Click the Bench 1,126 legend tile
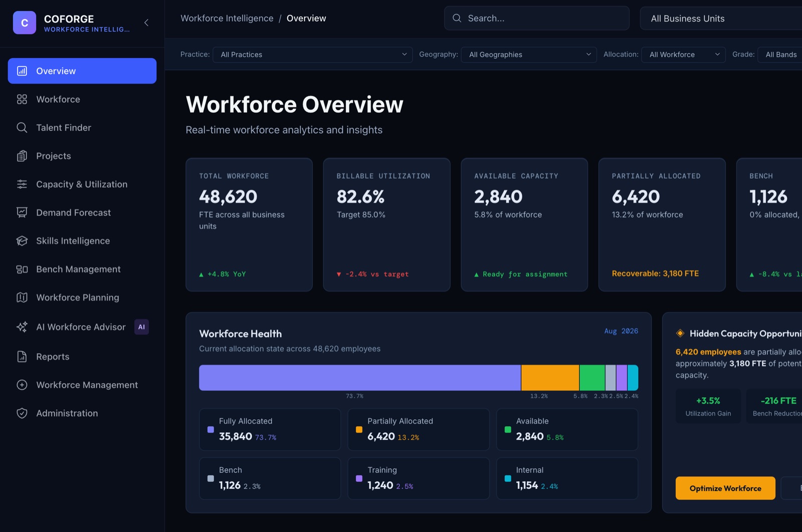The width and height of the screenshot is (802, 532). click(270, 478)
